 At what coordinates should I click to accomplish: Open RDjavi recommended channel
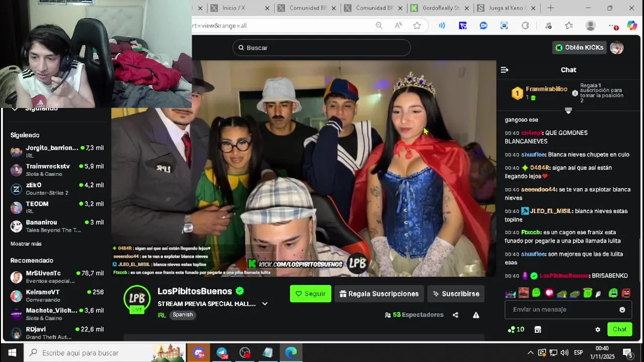(x=57, y=333)
